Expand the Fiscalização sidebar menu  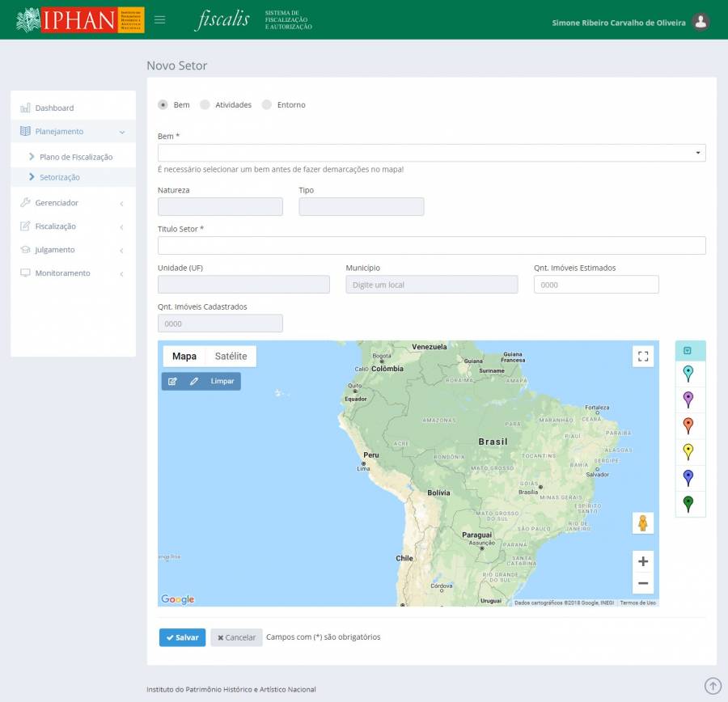point(73,226)
